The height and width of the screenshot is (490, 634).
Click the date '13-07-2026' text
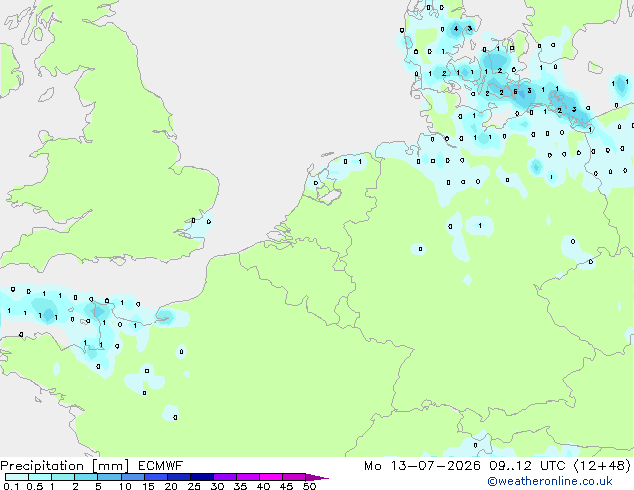click(436, 466)
